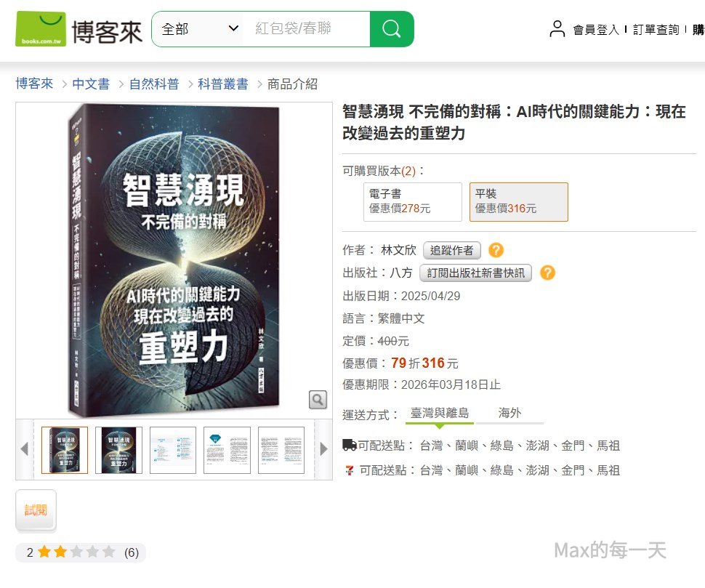Open the 自然科普 breadcrumb category
The width and height of the screenshot is (705, 588).
154,84
